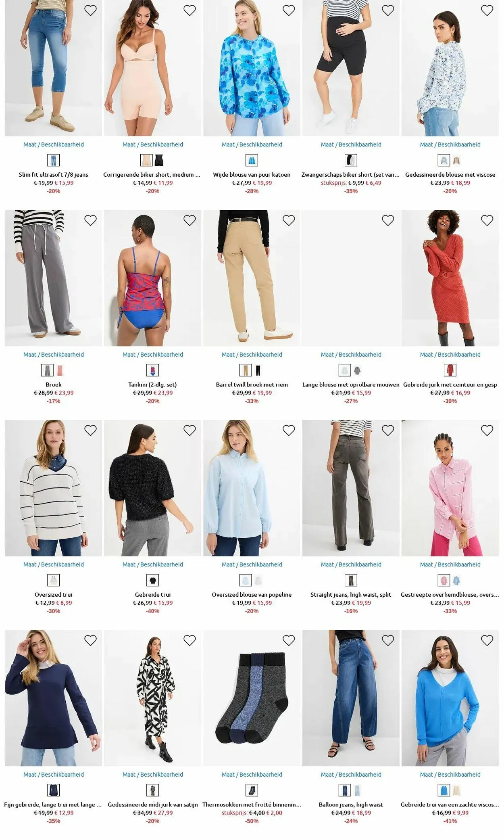Pick black swatch for Barrel twill broek

tap(258, 370)
